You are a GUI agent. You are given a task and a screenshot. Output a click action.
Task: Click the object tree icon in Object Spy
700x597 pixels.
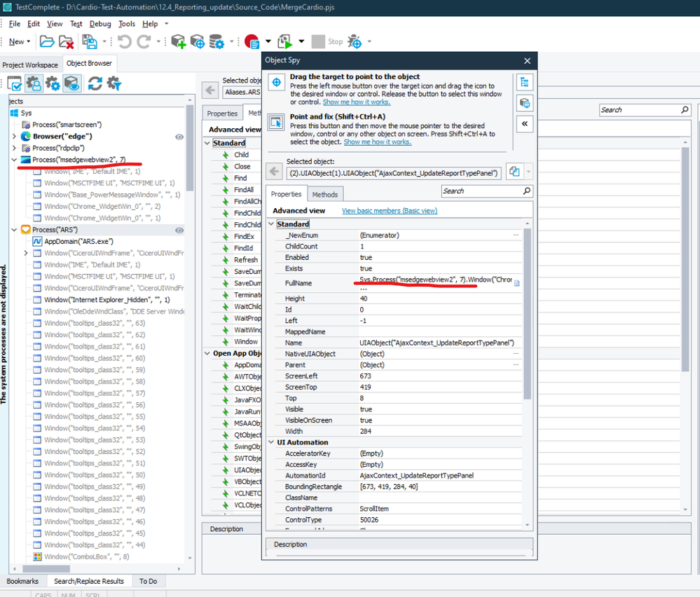click(x=524, y=83)
